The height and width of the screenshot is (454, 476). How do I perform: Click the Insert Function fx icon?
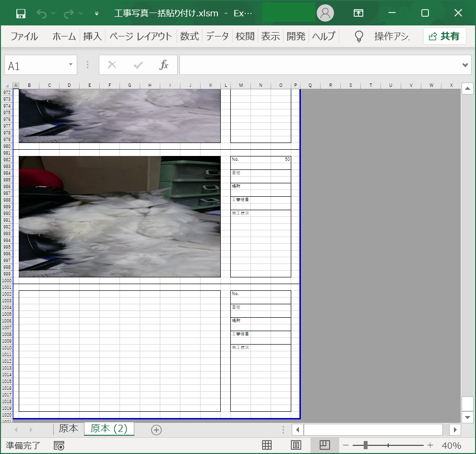[164, 65]
